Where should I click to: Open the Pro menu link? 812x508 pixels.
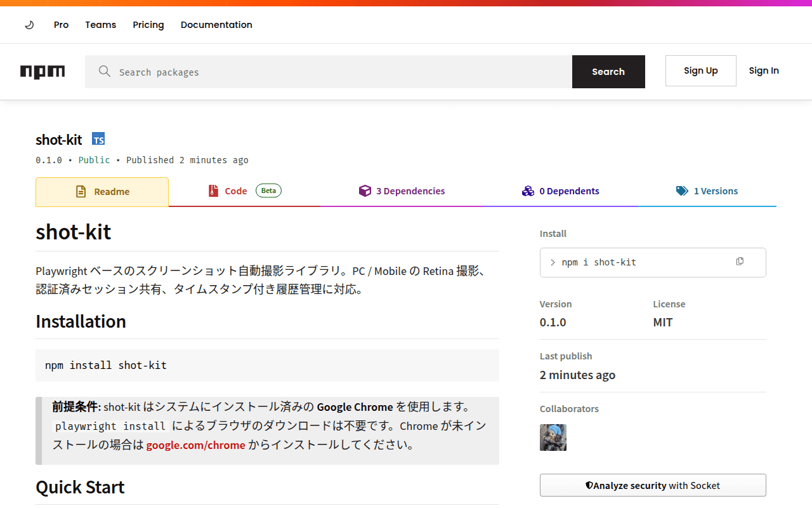tap(61, 25)
